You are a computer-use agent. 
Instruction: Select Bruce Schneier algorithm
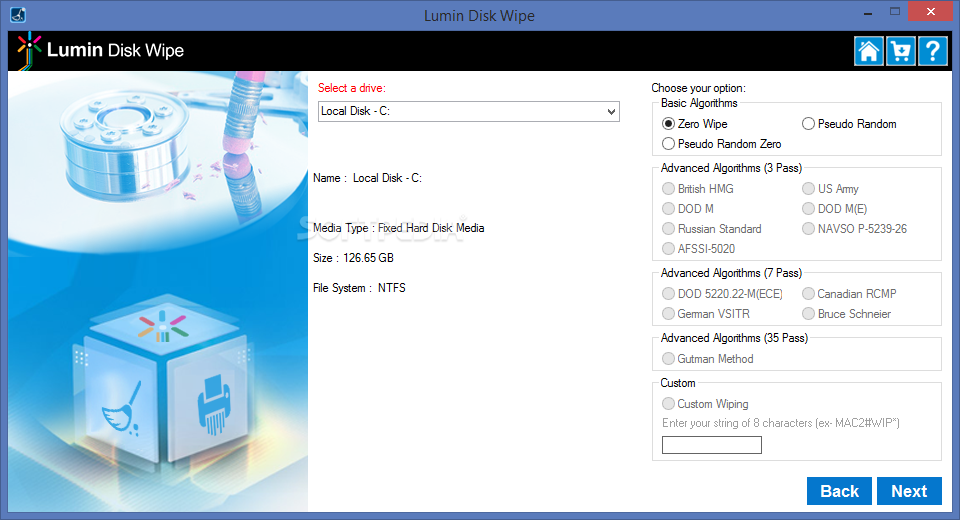[847, 314]
